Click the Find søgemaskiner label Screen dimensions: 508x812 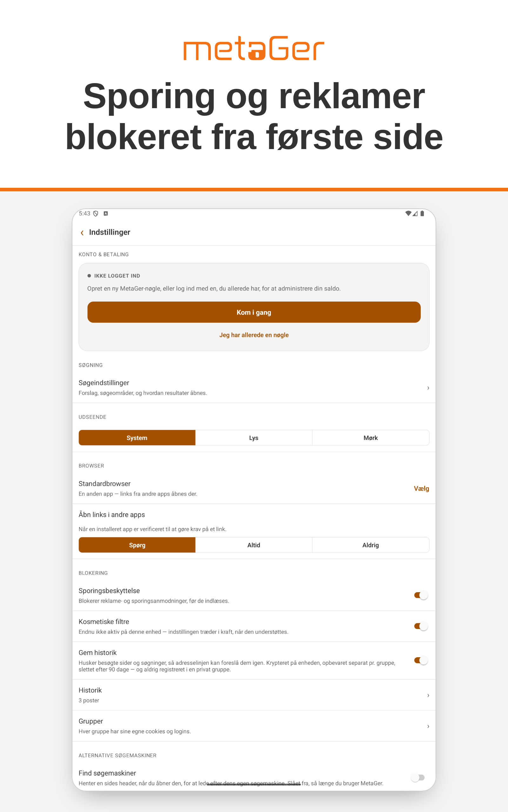pyautogui.click(x=107, y=773)
